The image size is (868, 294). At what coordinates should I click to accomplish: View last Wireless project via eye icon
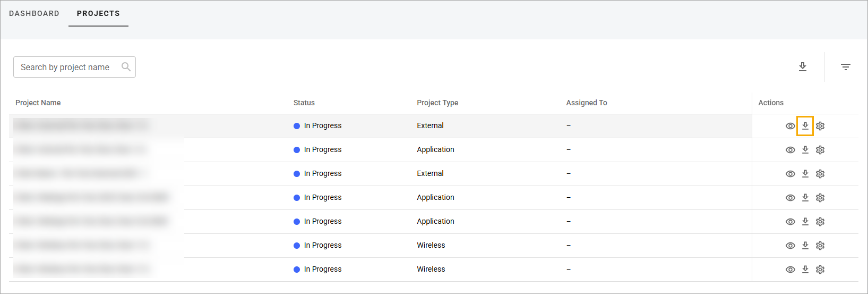(790, 270)
